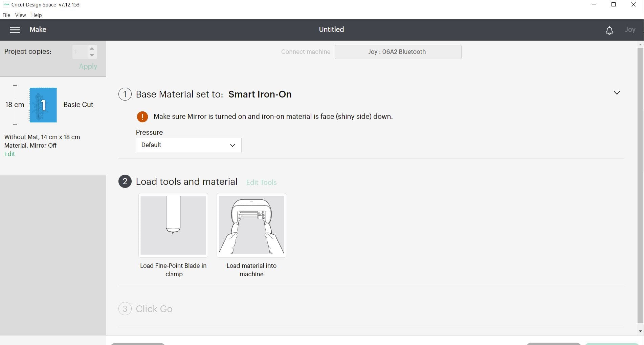
Task: Click step 1 circle number
Action: [x=125, y=94]
